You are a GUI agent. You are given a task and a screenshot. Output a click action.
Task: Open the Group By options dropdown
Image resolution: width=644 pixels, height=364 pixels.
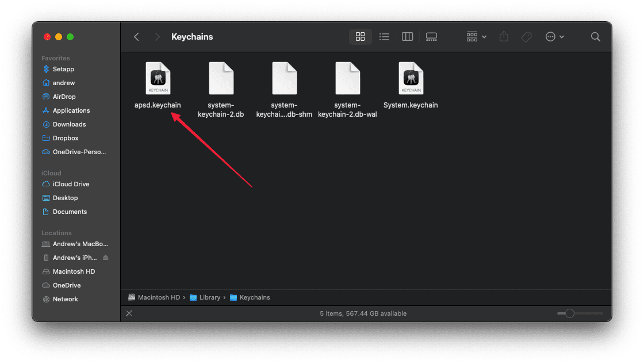(477, 37)
